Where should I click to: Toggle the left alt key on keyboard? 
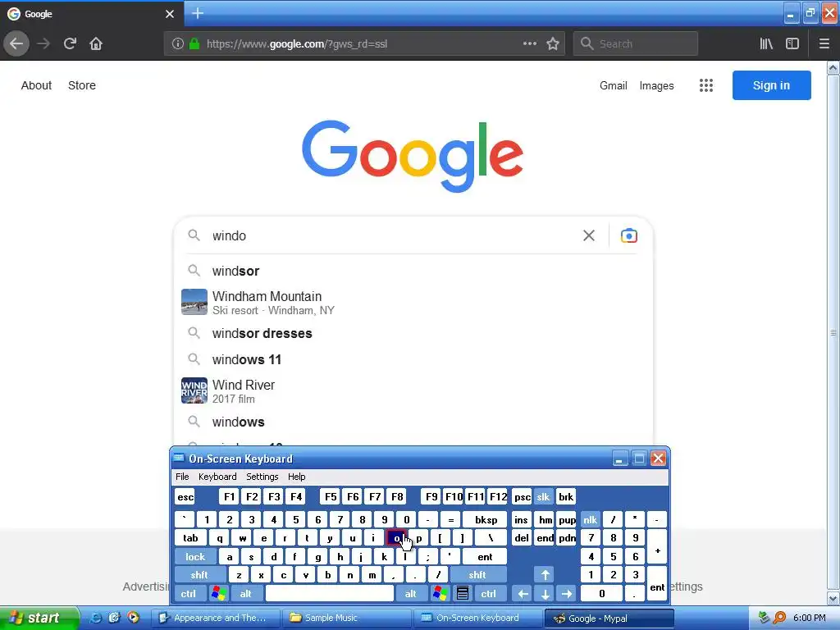(x=246, y=594)
